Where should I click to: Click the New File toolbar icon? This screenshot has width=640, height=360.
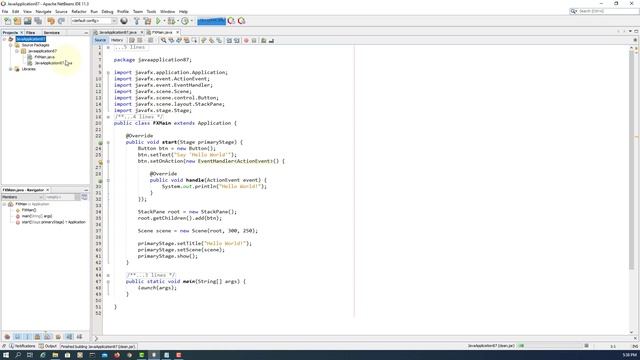[x=7, y=21]
